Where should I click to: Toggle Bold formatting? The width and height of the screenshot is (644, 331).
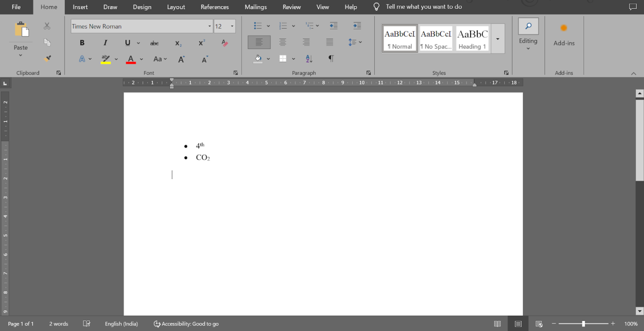point(82,43)
